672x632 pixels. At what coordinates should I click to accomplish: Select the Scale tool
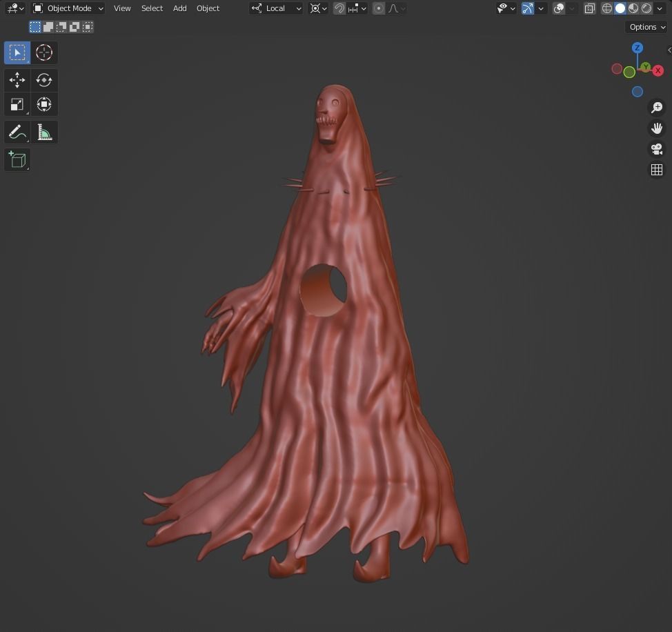point(17,104)
